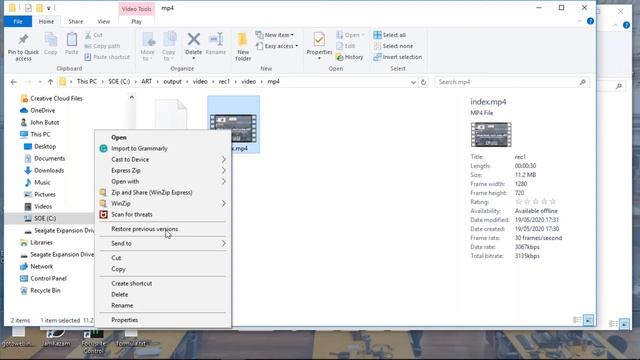This screenshot has height=360, width=640.
Task: Expand Cast to Device submenu
Action: click(x=224, y=159)
